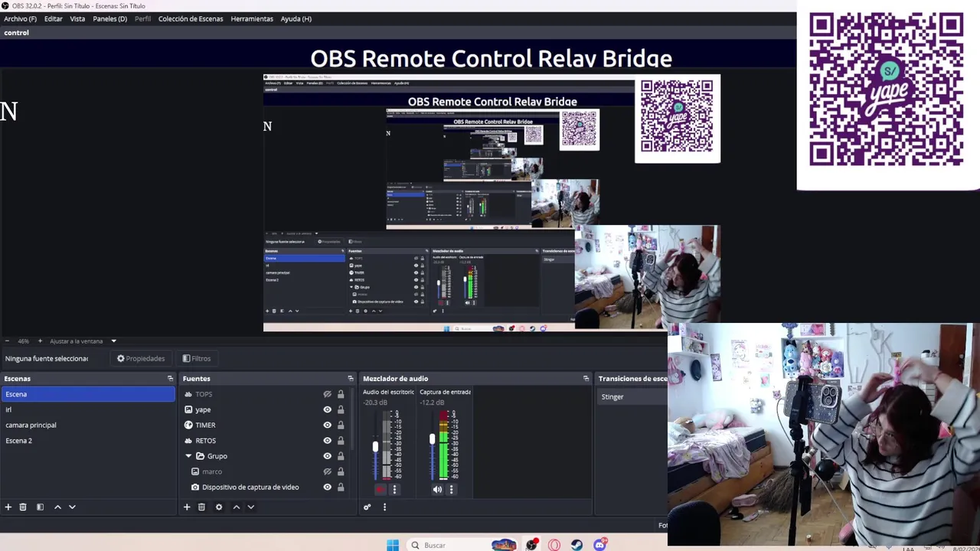This screenshot has width=980, height=551.
Task: Open the Herramientas menu
Action: [252, 18]
